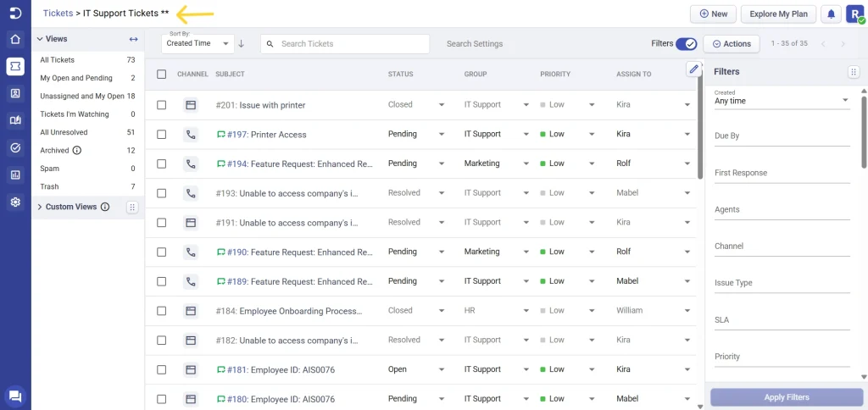Screen dimensions: 868x410
Task: Click the Apply Filters button
Action: tap(787, 397)
